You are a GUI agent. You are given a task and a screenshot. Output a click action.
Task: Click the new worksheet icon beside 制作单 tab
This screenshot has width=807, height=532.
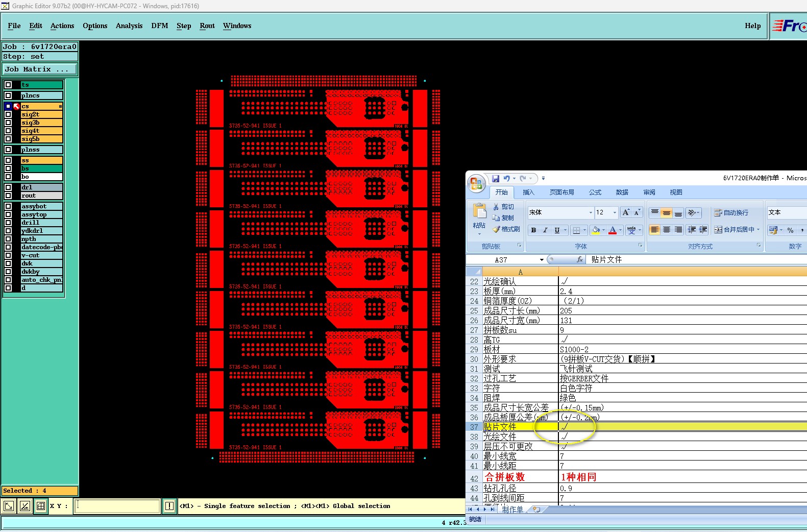(x=536, y=509)
